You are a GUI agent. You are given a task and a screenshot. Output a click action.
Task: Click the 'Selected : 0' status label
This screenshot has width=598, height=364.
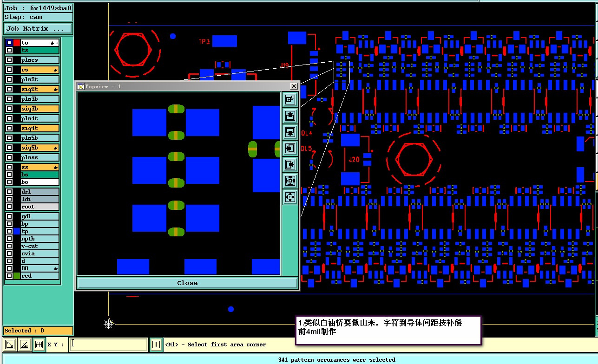tap(38, 331)
